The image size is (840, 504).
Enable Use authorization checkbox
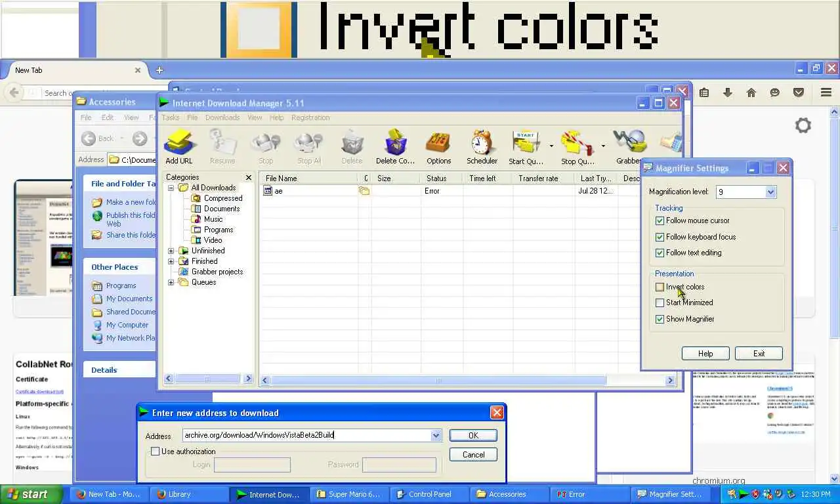coord(155,451)
